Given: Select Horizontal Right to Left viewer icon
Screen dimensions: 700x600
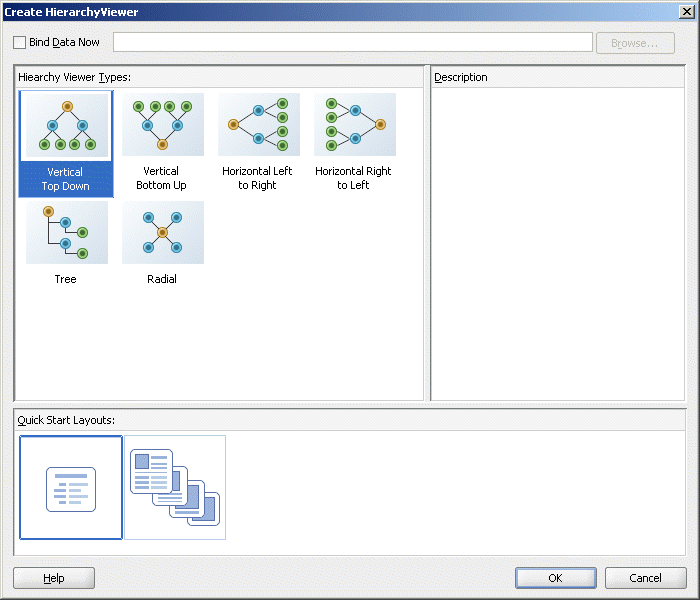Looking at the screenshot, I should pyautogui.click(x=355, y=125).
